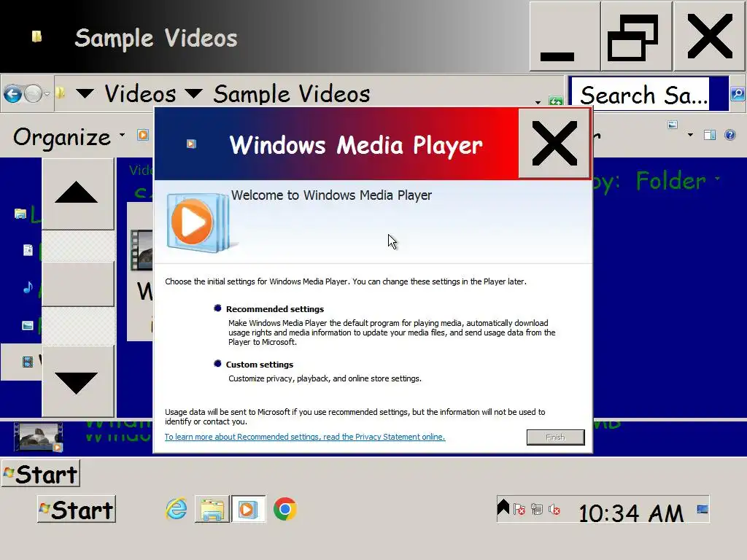747x560 pixels.
Task: Click the Sample Videos title bar folder icon
Action: 36,36
